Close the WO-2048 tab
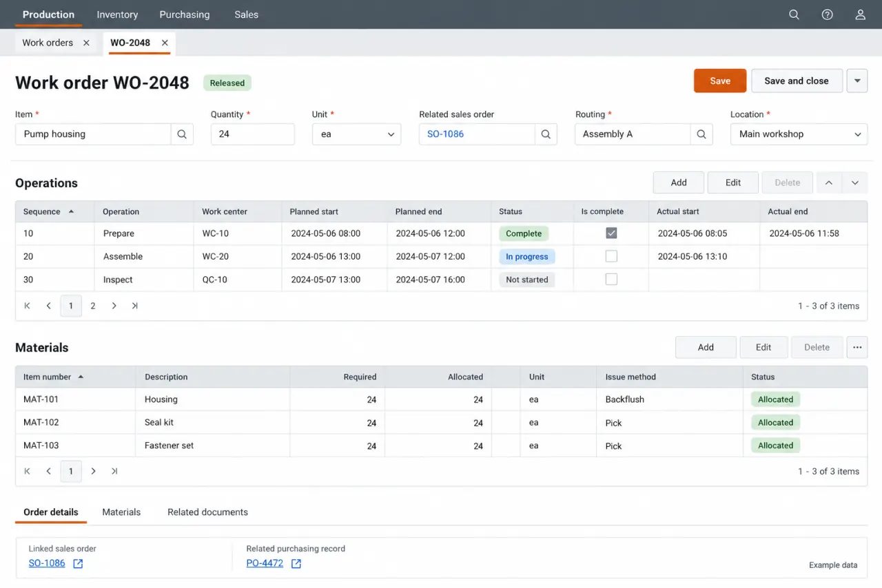Image resolution: width=882 pixels, height=588 pixels. (165, 43)
